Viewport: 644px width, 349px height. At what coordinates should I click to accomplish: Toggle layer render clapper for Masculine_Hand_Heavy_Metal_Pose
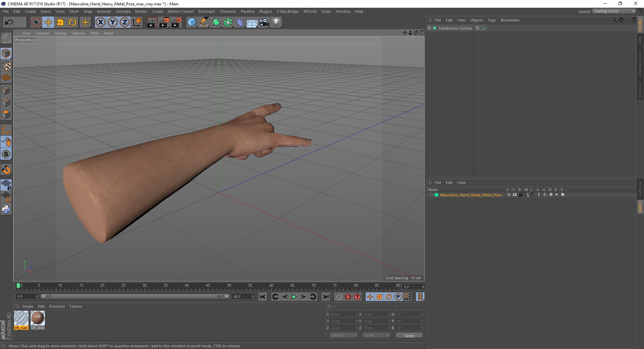(521, 195)
